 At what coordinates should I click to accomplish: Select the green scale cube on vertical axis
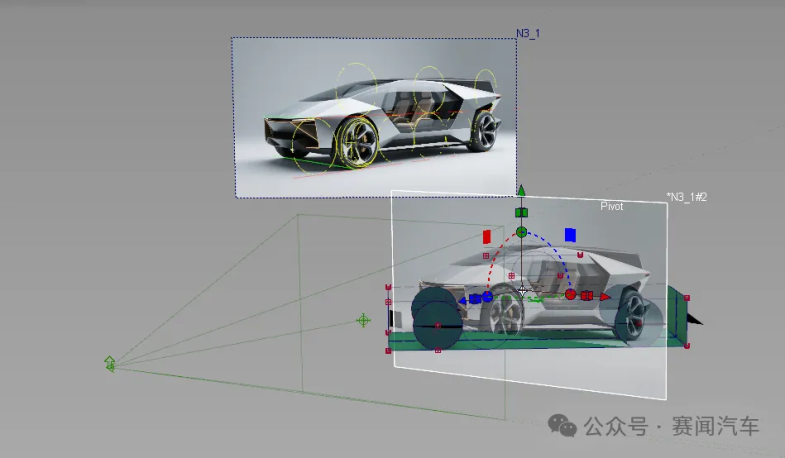tap(520, 212)
